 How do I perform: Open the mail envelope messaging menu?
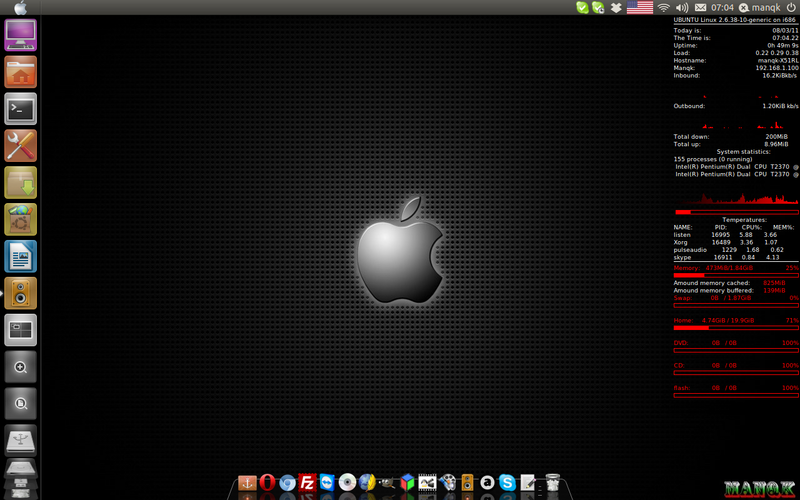tap(701, 8)
